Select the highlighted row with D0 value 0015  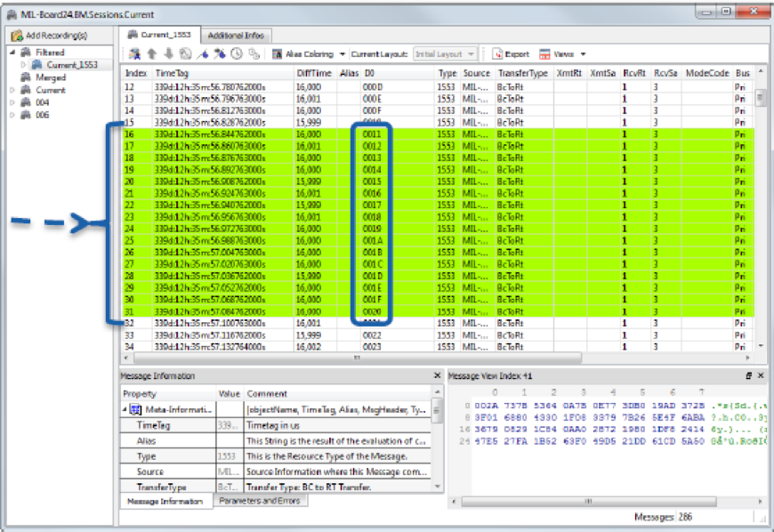coord(438,181)
